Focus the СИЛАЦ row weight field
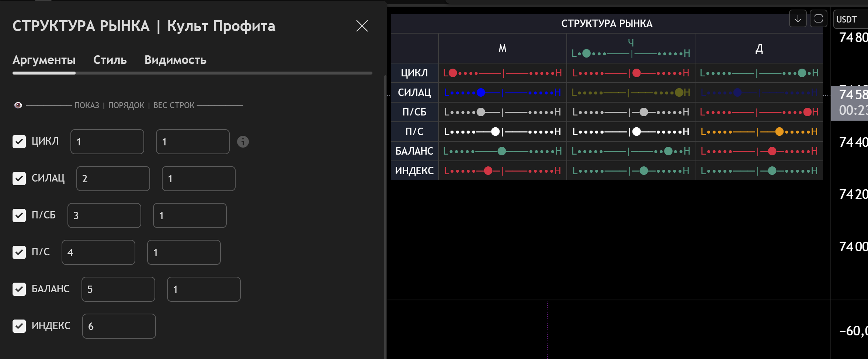Viewport: 868px width, 359px height. 198,179
